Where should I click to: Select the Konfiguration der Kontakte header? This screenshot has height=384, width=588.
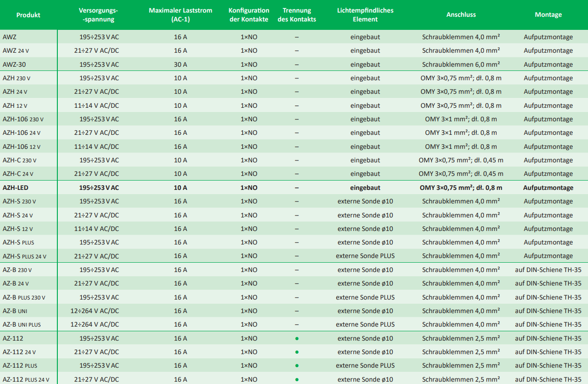point(249,15)
